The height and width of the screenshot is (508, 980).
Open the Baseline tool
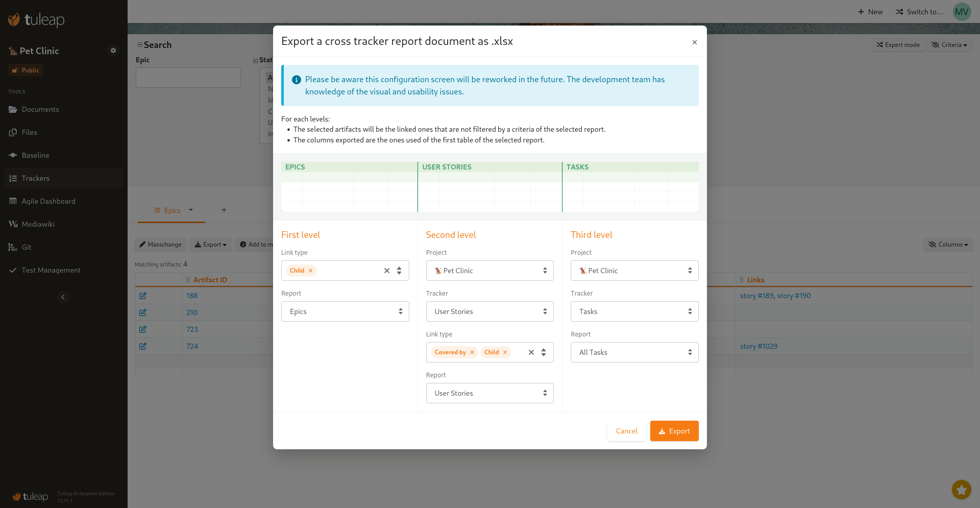pyautogui.click(x=35, y=155)
